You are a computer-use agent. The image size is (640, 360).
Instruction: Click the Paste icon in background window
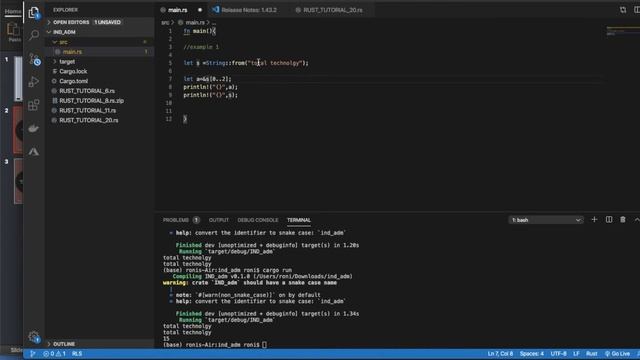click(14, 32)
